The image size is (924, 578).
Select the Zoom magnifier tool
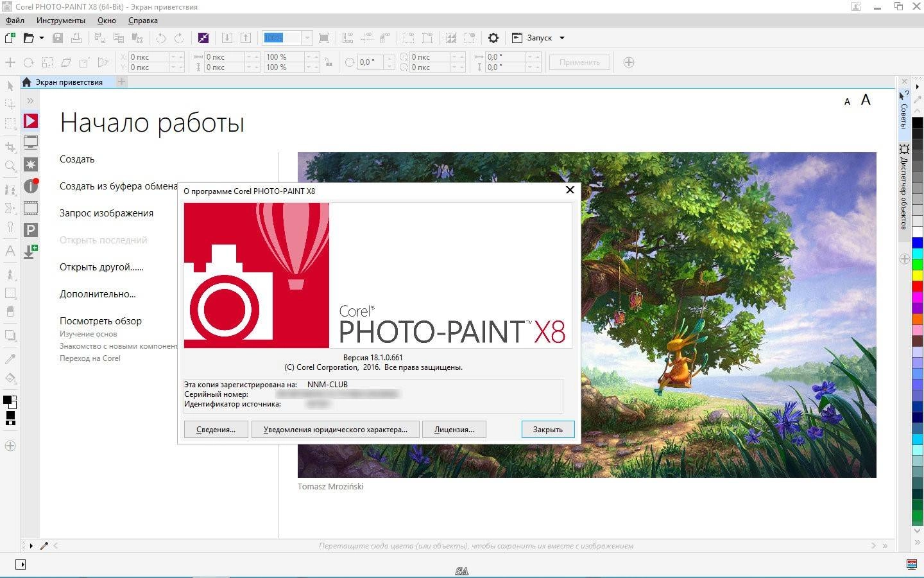point(10,166)
